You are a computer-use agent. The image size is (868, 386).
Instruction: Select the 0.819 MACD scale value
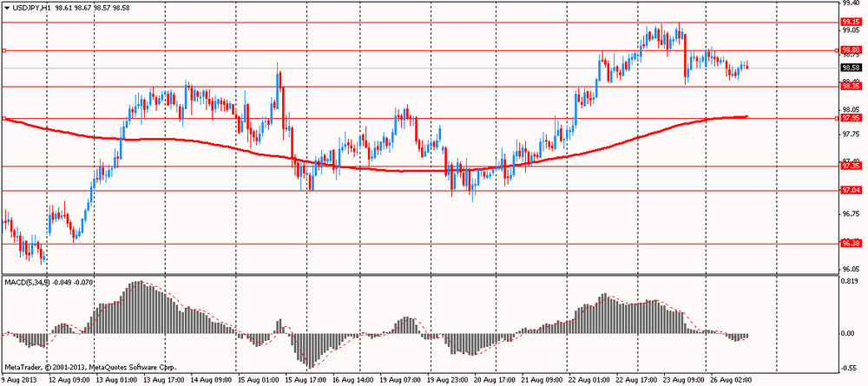pyautogui.click(x=850, y=281)
